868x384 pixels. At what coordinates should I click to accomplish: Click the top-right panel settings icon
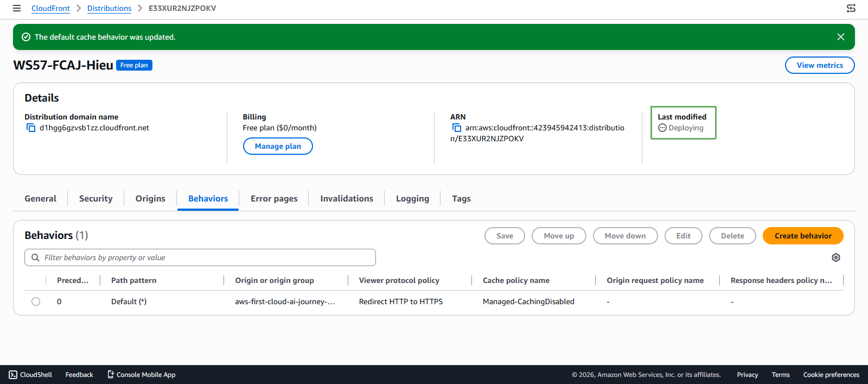(x=851, y=8)
